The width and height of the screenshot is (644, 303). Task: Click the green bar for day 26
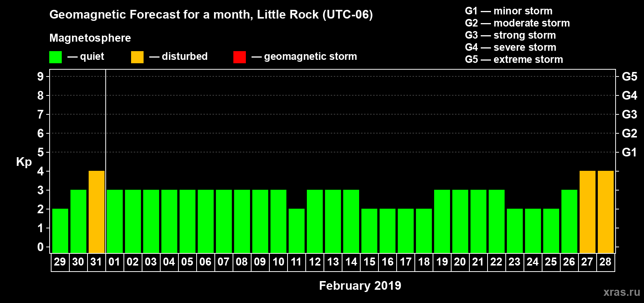point(569,222)
